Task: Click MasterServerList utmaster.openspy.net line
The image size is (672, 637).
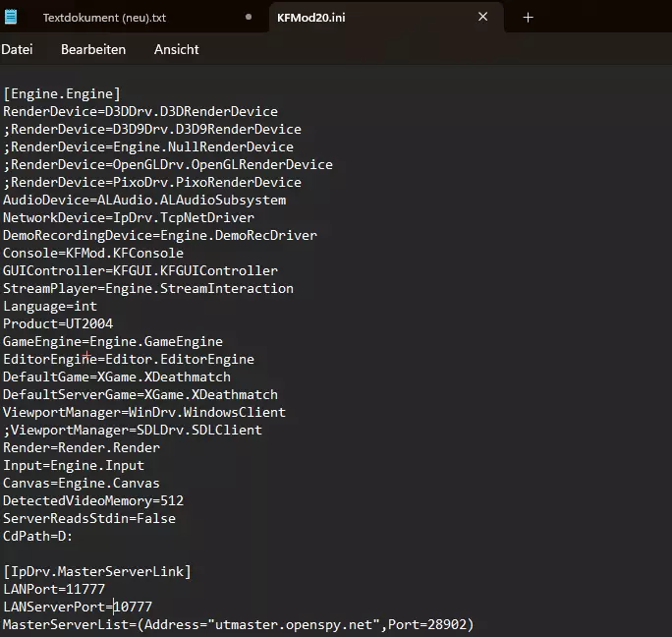Action: [239, 624]
